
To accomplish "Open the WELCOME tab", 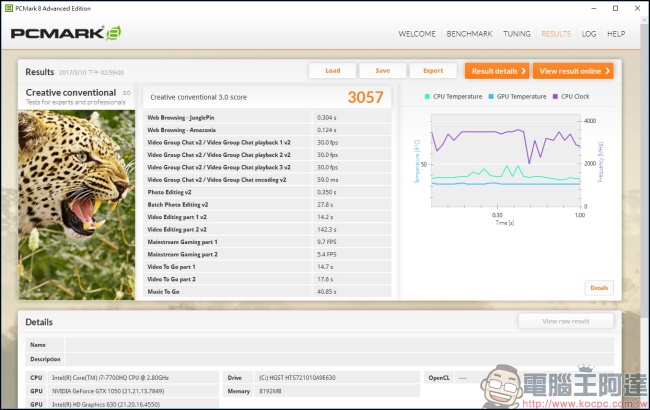I will pyautogui.click(x=417, y=34).
